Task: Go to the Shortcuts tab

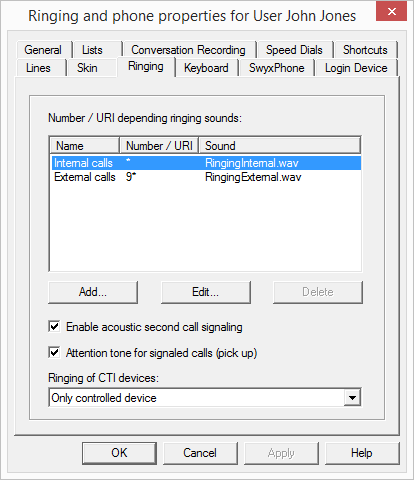Action: coord(365,50)
